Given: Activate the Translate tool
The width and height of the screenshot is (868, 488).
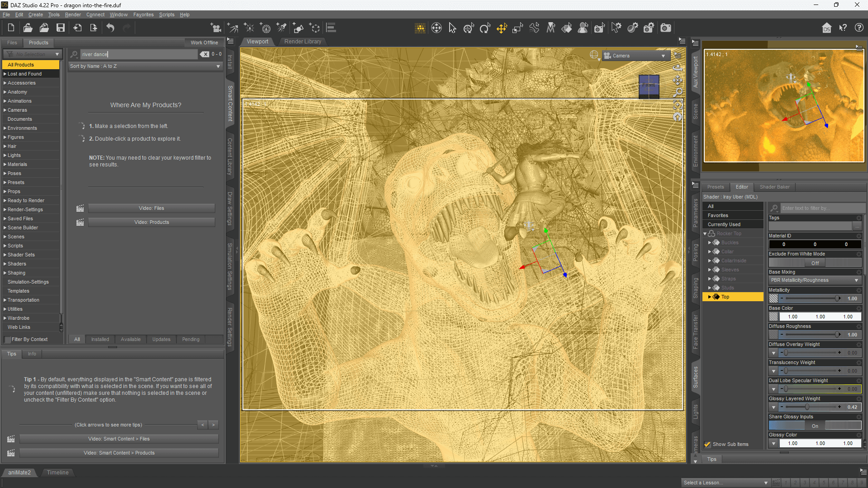Looking at the screenshot, I should click(501, 28).
